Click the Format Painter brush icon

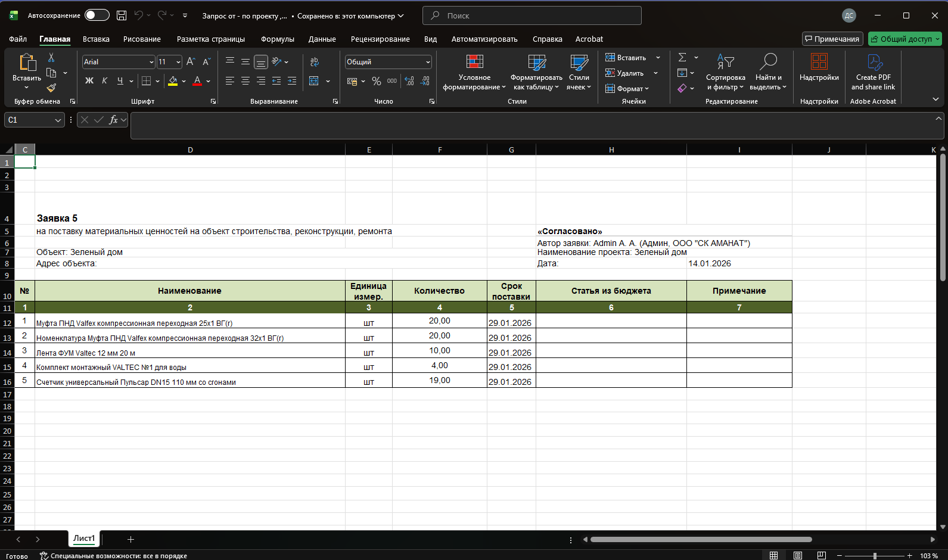click(51, 88)
